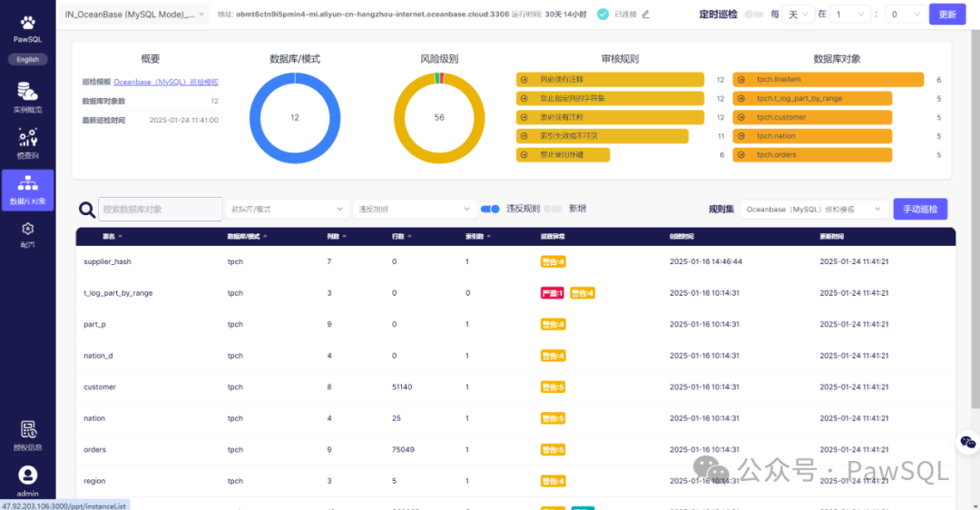Click the 2025-01-16 14:46:44 creation time cell
The height and width of the screenshot is (510, 980).
[x=706, y=262]
